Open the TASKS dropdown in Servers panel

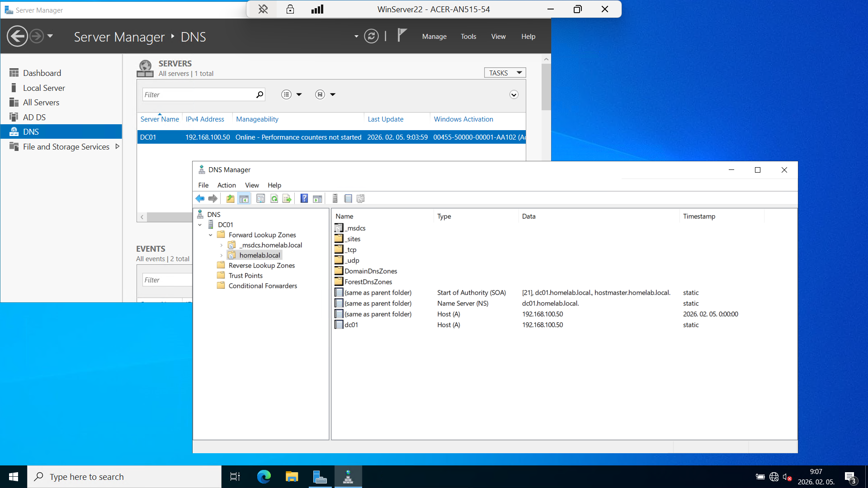point(505,72)
